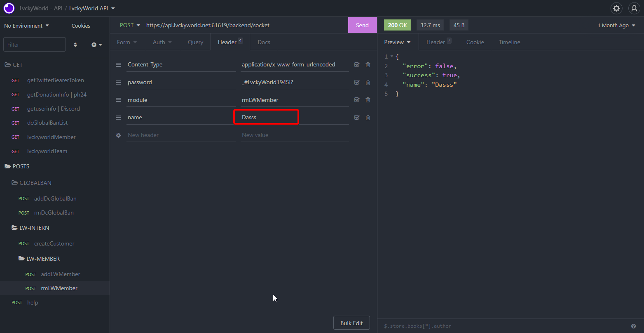Open the response Timeline tab
The width and height of the screenshot is (644, 333).
pyautogui.click(x=509, y=42)
